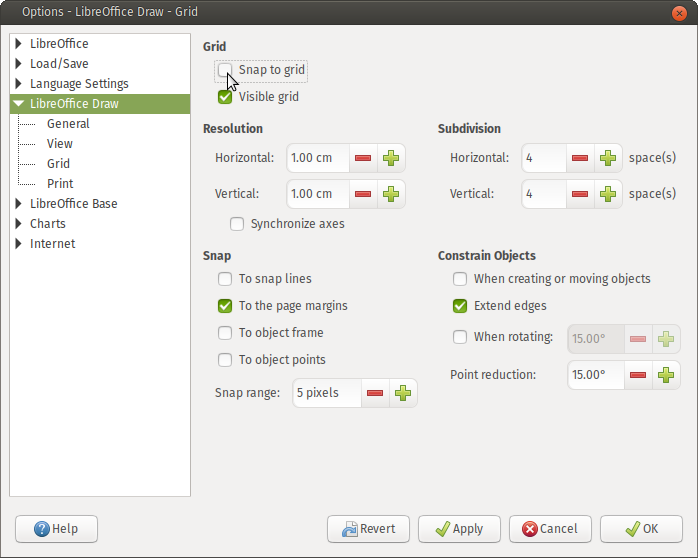The height and width of the screenshot is (558, 698).
Task: Expand the Load/Save tree node
Action: pos(18,64)
